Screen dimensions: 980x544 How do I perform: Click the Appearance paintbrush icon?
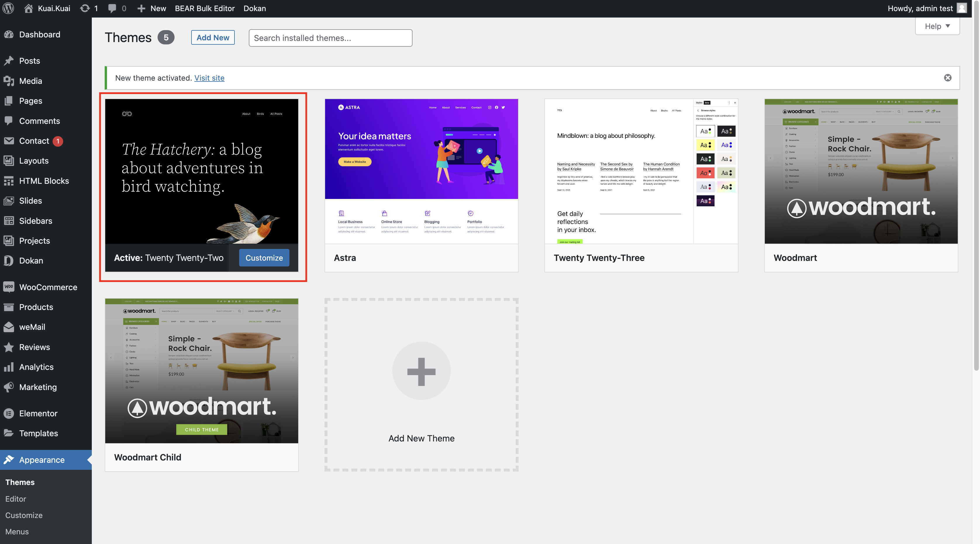pyautogui.click(x=9, y=460)
